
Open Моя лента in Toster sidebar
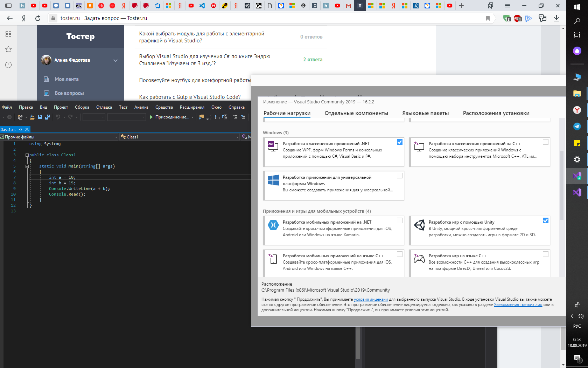click(66, 79)
